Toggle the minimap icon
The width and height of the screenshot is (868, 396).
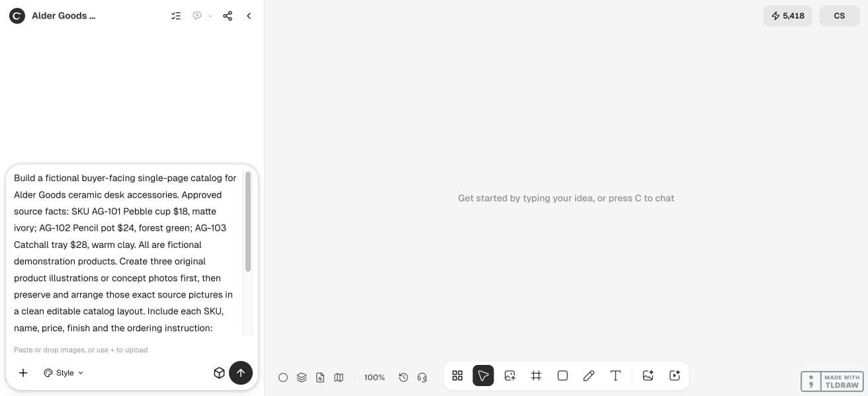(x=339, y=377)
